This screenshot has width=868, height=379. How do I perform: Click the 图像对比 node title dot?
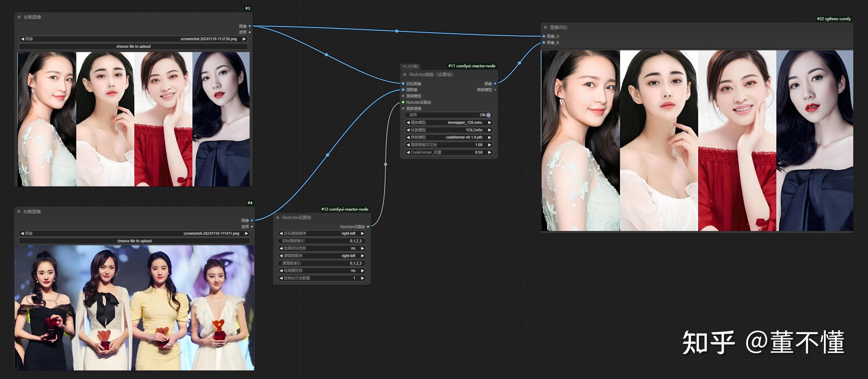[x=545, y=27]
